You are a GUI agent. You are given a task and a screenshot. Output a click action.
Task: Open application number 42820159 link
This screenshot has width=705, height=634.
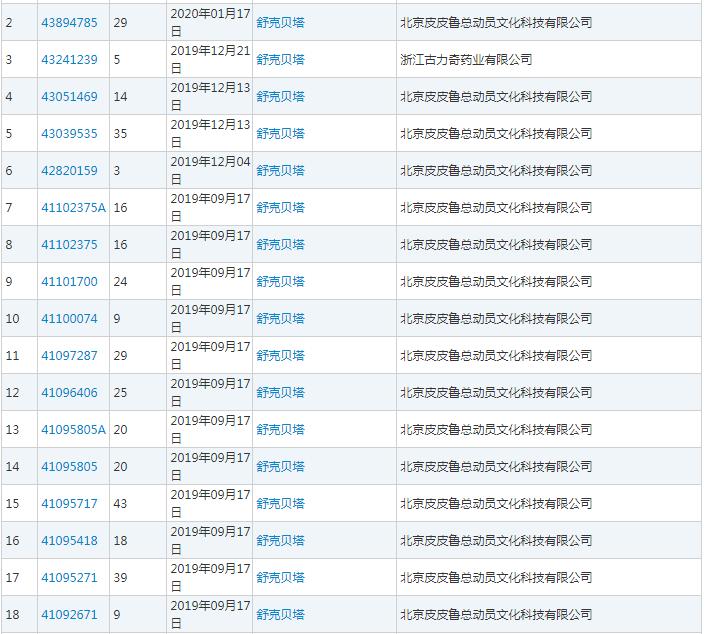coord(69,170)
